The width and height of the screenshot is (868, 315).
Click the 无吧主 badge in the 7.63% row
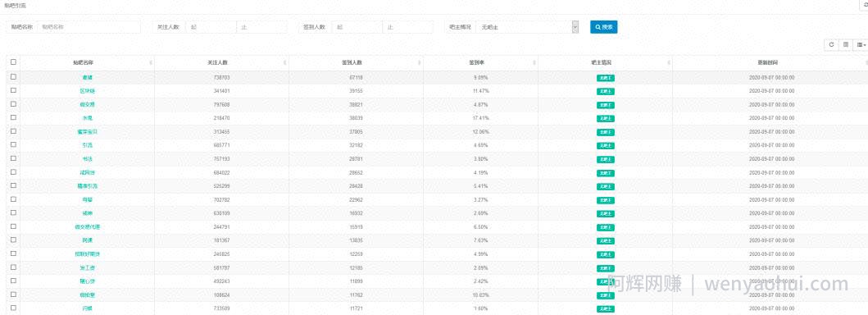click(x=606, y=241)
